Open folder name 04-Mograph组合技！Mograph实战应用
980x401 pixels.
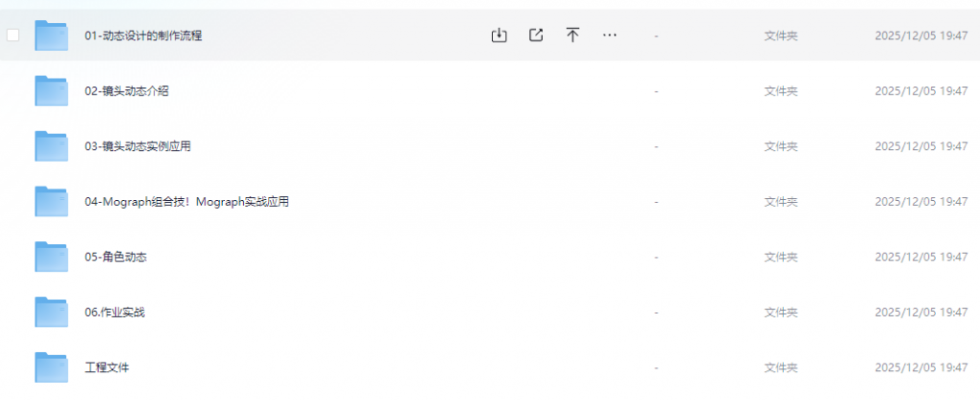[187, 202]
